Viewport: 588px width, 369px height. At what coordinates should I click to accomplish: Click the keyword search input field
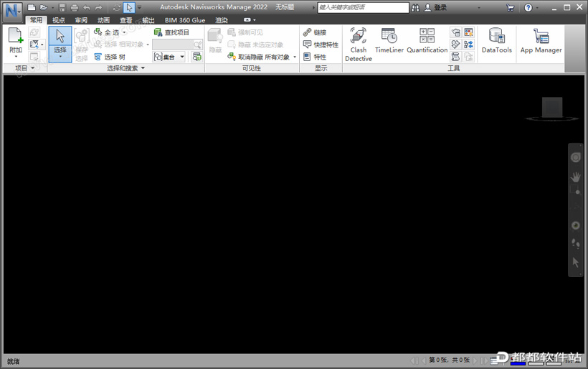tap(363, 7)
